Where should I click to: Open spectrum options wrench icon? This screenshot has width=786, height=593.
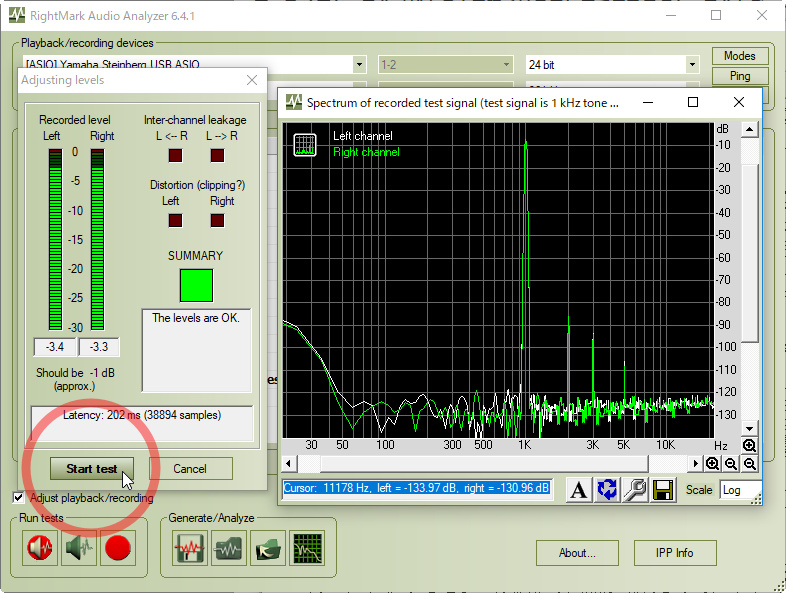point(635,489)
